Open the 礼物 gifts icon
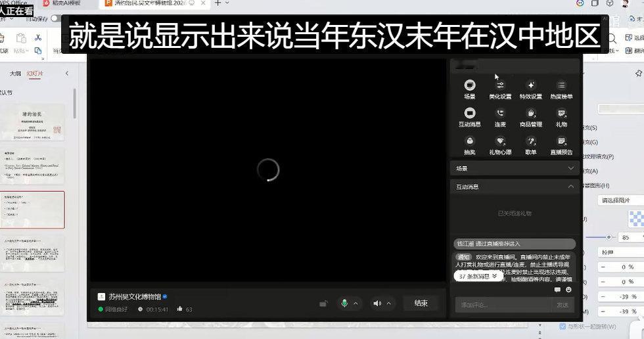644x339 pixels. click(x=561, y=118)
